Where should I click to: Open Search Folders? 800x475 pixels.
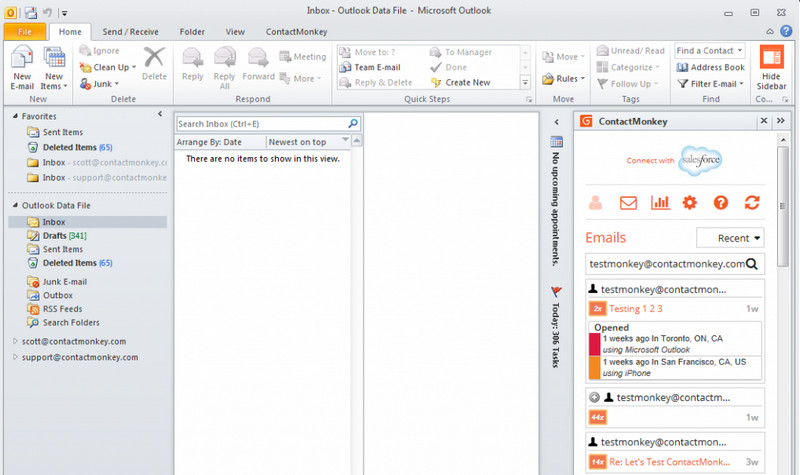(x=63, y=322)
